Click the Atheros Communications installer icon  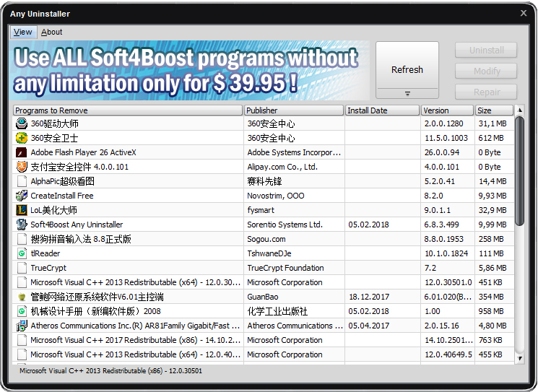click(x=22, y=326)
